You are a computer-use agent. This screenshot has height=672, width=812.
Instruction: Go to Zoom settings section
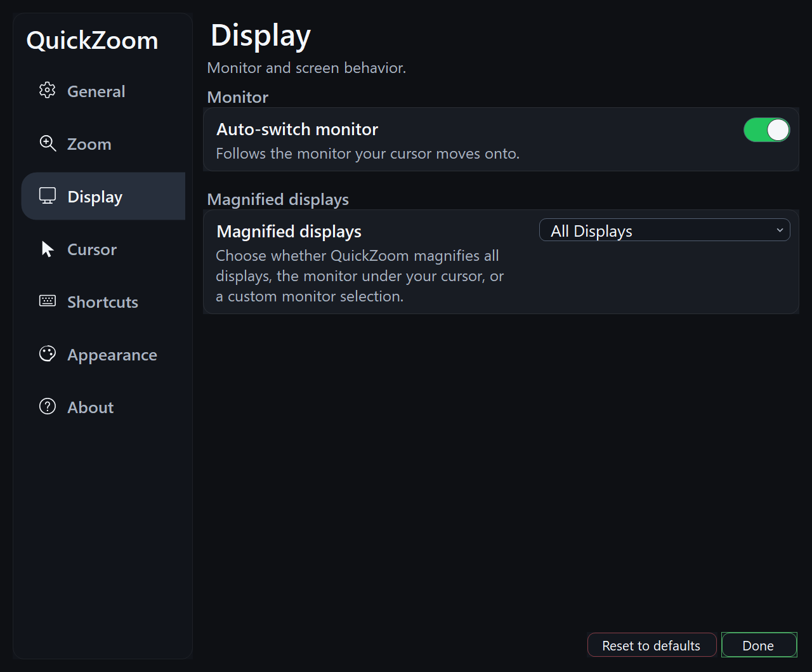coord(103,143)
